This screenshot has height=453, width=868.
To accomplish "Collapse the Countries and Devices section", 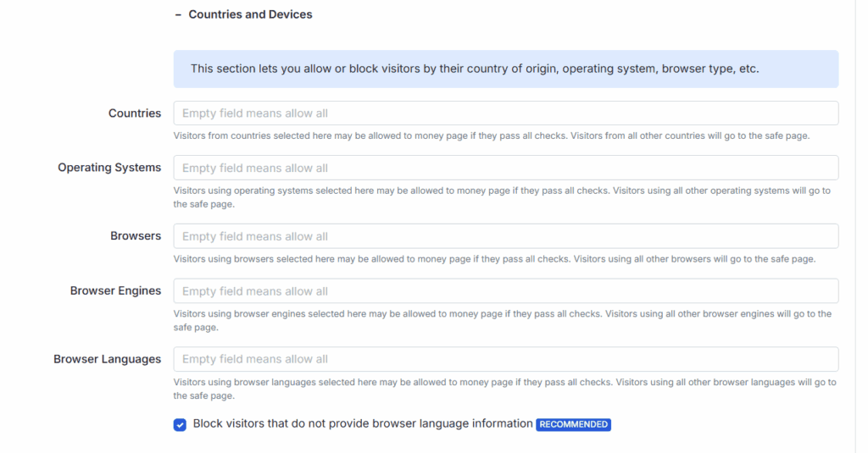I will tap(178, 14).
